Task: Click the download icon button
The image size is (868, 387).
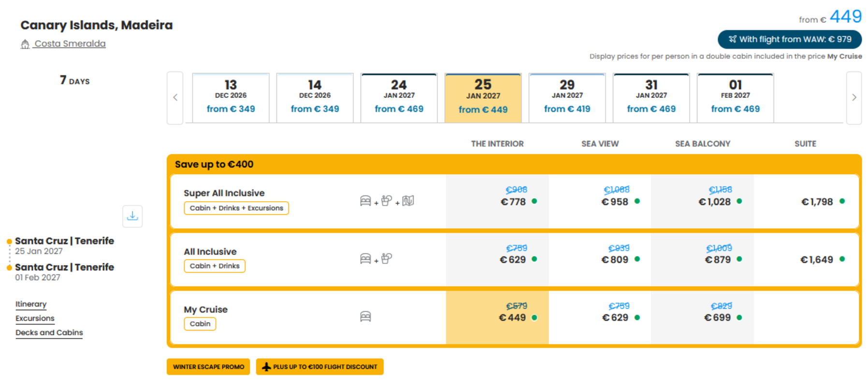Action: [x=132, y=216]
